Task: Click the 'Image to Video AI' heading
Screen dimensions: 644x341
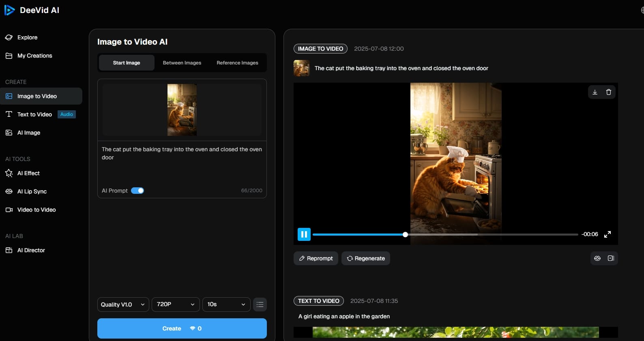Action: (x=132, y=42)
